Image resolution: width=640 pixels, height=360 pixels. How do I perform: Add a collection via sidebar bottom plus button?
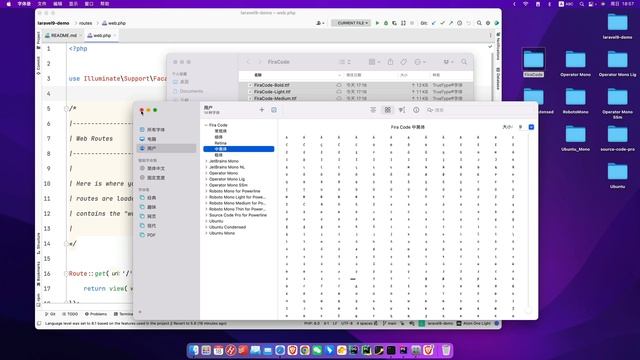click(140, 312)
